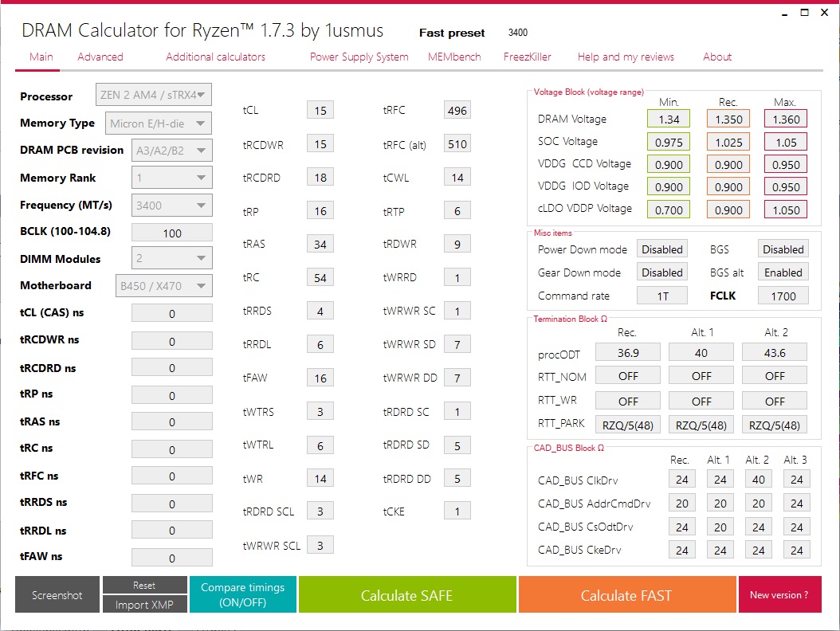Click CAD_BUS AddrCmdDrv Alt. 3 value 24
The width and height of the screenshot is (840, 631).
(x=797, y=503)
